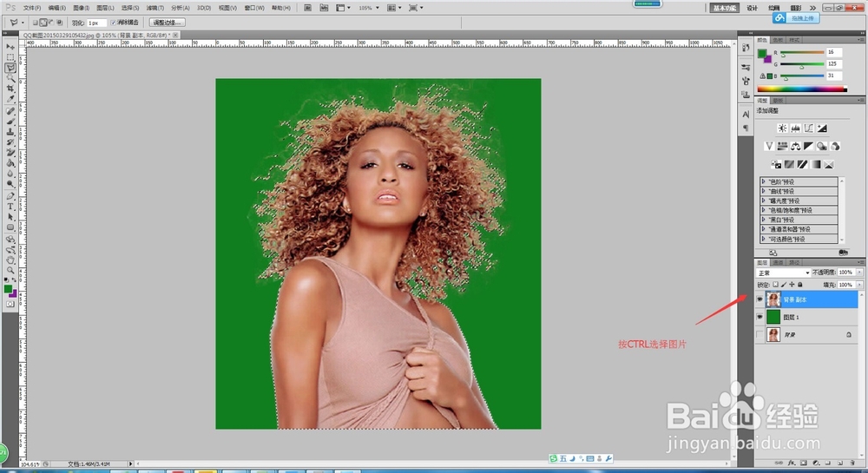
Task: Add a Black & White adjustment
Action: pyautogui.click(x=809, y=146)
